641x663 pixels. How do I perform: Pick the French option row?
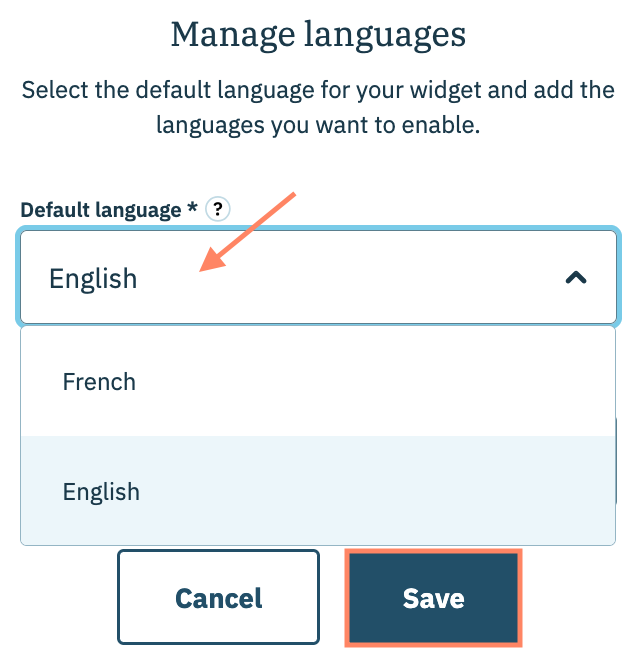click(x=317, y=381)
